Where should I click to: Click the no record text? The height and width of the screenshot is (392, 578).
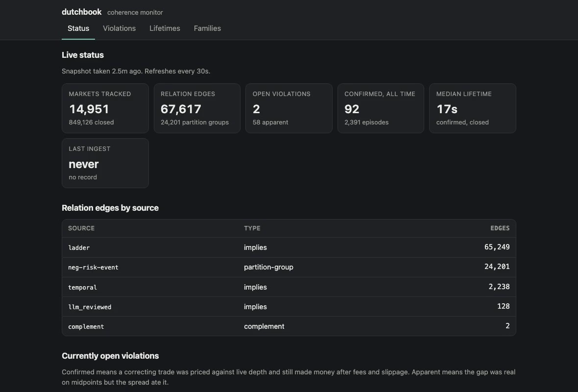(83, 177)
